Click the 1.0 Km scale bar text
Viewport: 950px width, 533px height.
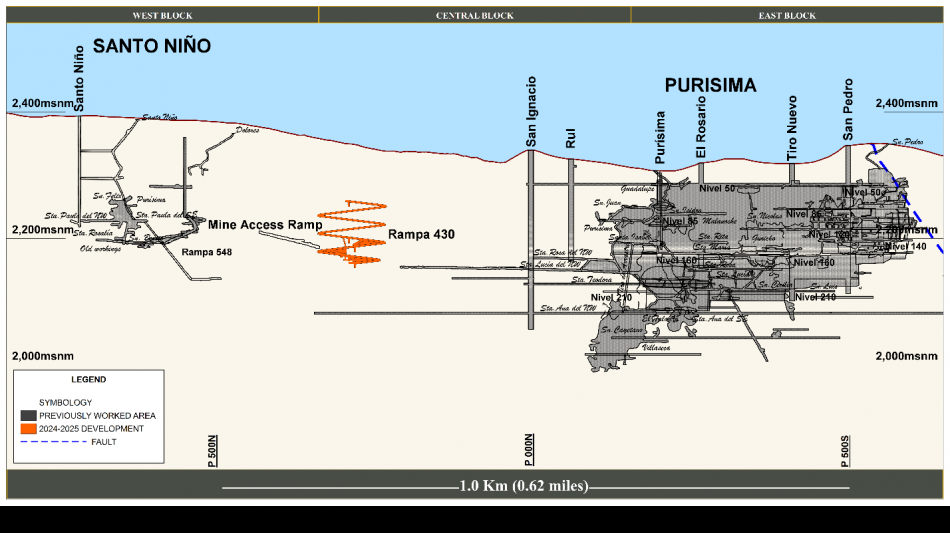[523, 487]
